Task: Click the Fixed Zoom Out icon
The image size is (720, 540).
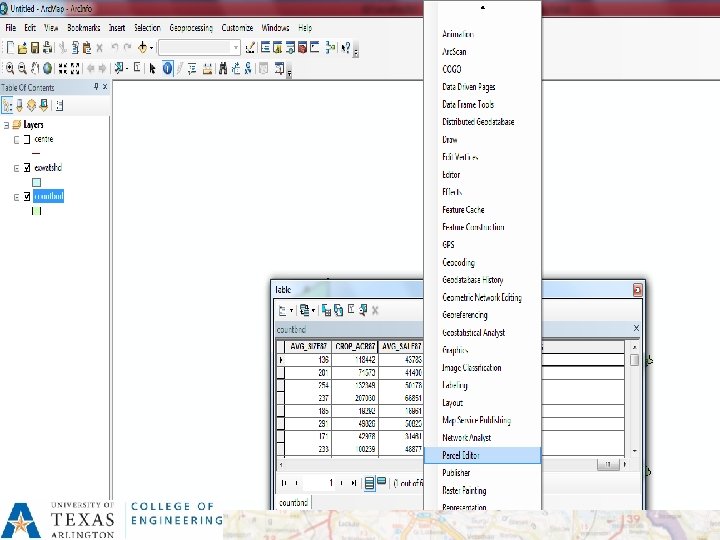Action: pyautogui.click(x=75, y=68)
